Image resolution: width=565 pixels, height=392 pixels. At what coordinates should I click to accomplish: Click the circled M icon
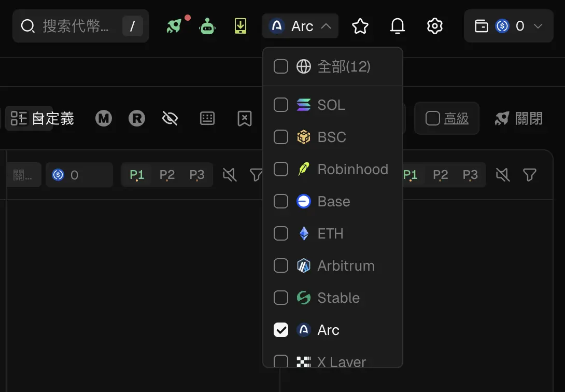point(104,118)
